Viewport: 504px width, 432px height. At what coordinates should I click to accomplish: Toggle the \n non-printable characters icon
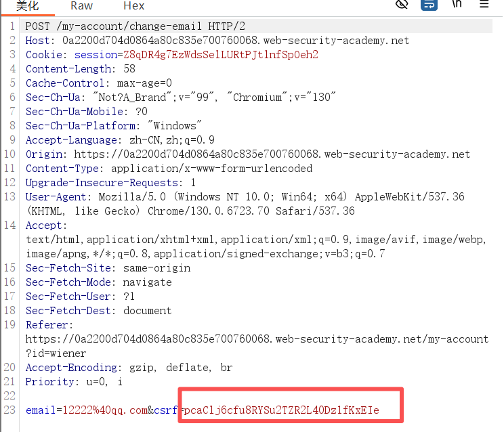pyautogui.click(x=457, y=5)
